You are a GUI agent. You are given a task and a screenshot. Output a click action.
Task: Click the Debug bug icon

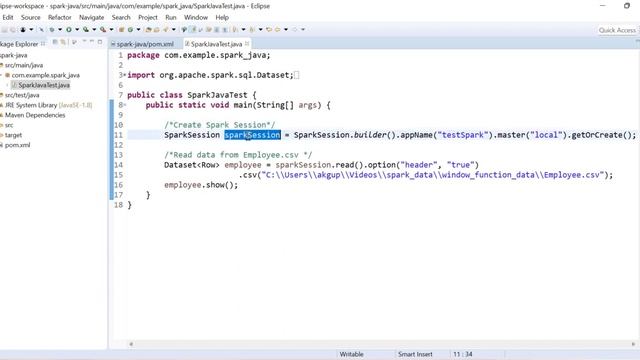coord(52,30)
